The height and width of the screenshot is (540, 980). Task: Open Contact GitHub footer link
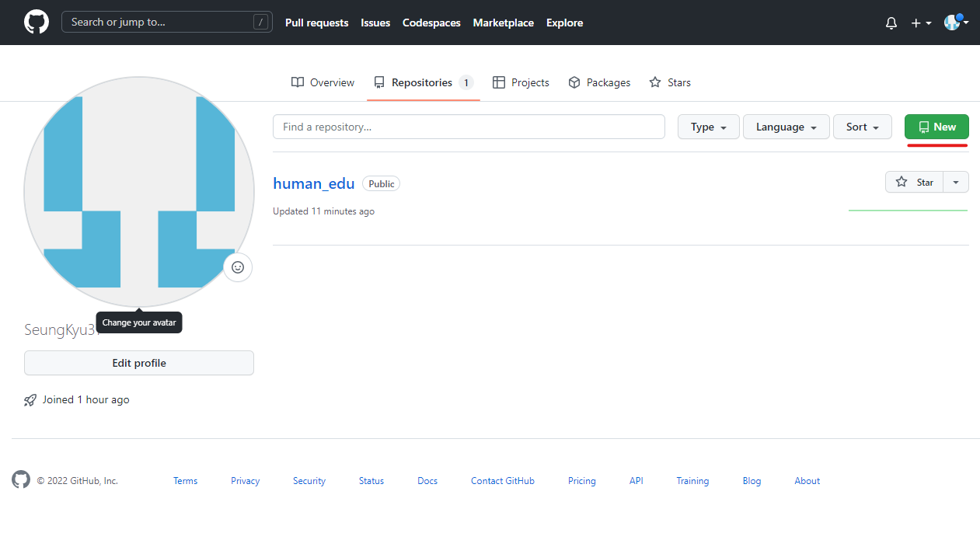[503, 481]
